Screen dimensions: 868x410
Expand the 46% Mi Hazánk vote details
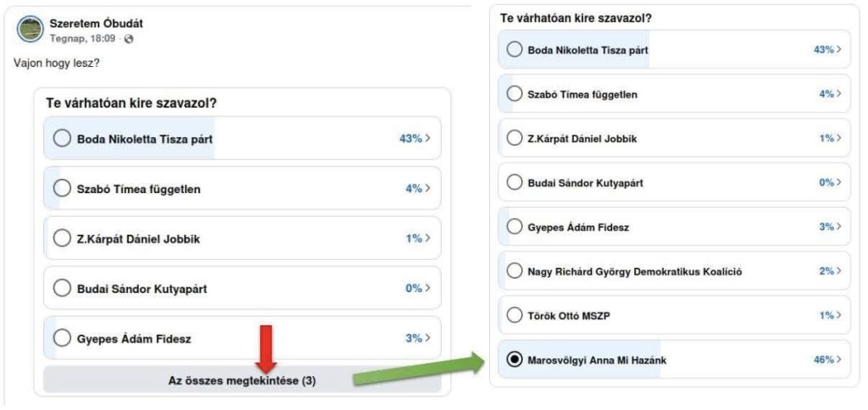[x=827, y=359]
